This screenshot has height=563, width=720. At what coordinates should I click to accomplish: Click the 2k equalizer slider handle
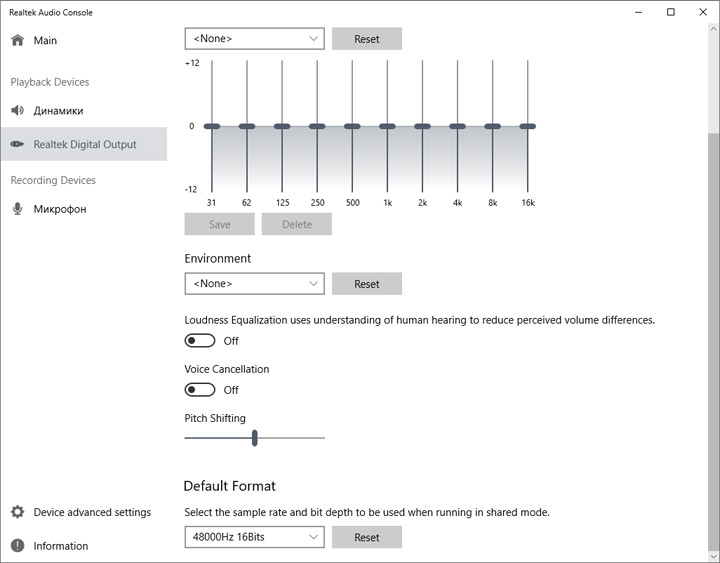(x=422, y=126)
